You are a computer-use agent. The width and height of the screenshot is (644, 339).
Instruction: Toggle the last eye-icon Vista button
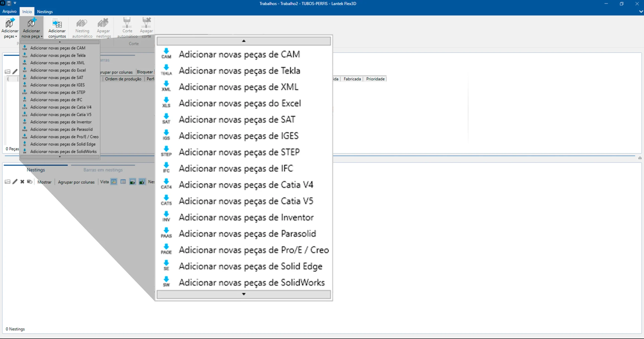click(x=142, y=182)
